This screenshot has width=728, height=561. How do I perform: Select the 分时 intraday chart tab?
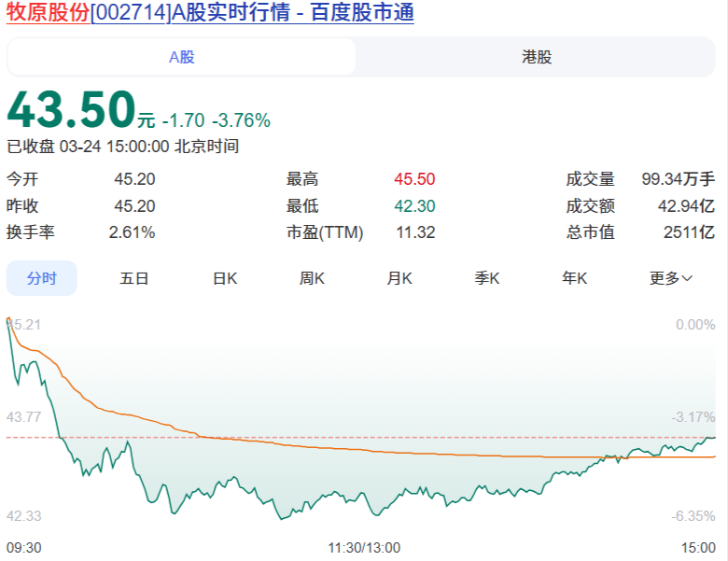click(42, 278)
